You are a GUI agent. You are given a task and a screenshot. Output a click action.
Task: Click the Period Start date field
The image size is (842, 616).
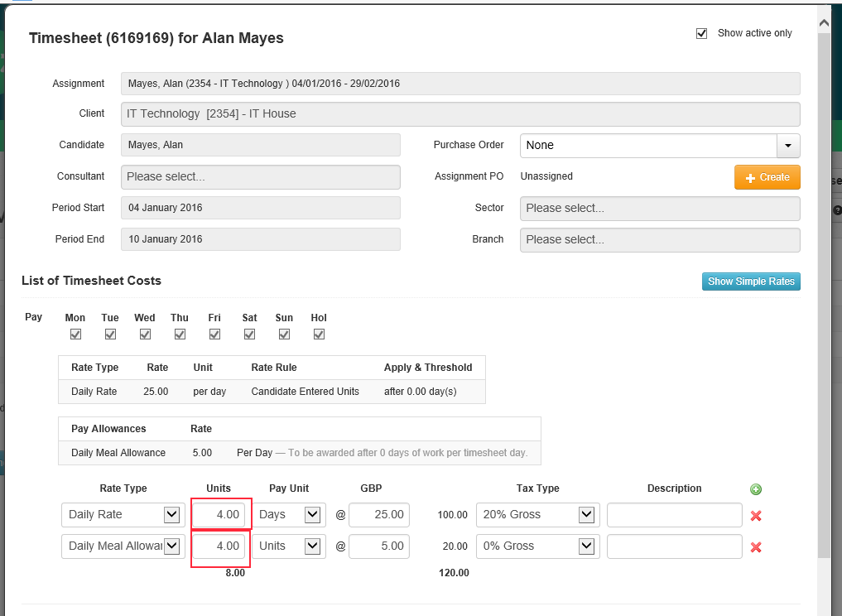[261, 208]
